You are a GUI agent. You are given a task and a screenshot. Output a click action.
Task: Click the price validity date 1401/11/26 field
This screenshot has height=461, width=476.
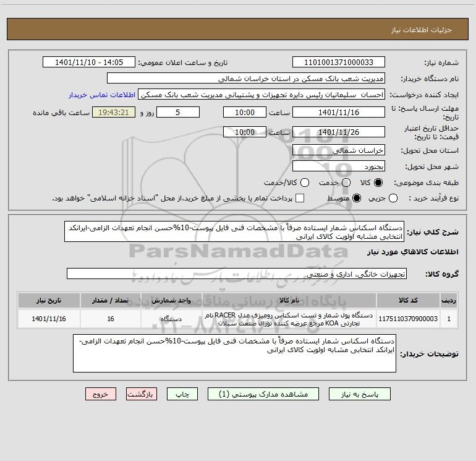tap(339, 132)
